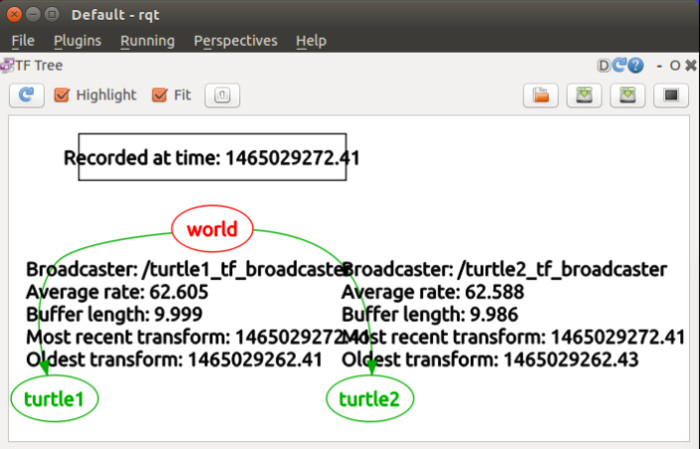This screenshot has width=700, height=449.
Task: Expand the Perspectives menu
Action: click(235, 41)
